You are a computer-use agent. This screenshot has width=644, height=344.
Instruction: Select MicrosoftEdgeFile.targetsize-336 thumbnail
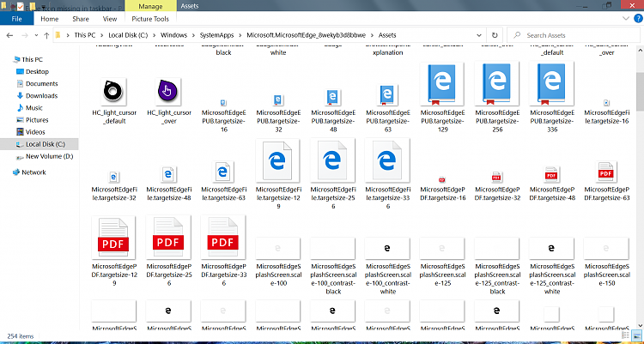pos(387,160)
